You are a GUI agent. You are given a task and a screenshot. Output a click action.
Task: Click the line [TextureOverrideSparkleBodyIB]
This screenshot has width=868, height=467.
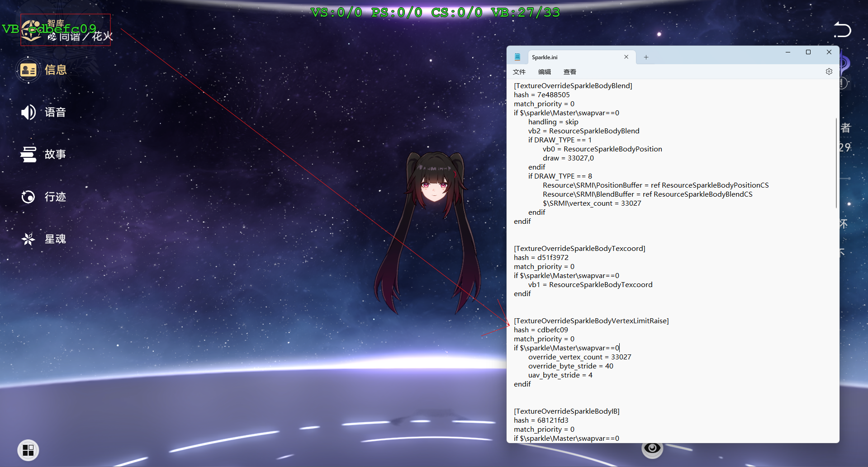567,411
